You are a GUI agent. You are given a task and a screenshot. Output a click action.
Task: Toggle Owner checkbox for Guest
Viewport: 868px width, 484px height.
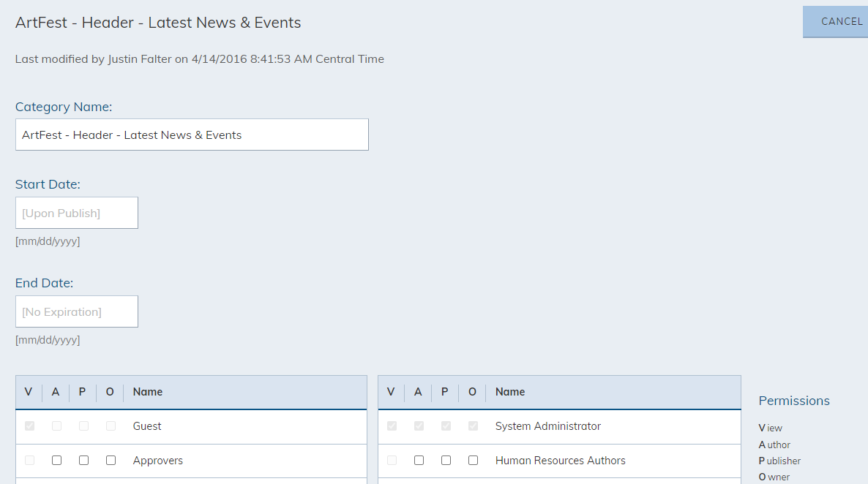pos(111,426)
